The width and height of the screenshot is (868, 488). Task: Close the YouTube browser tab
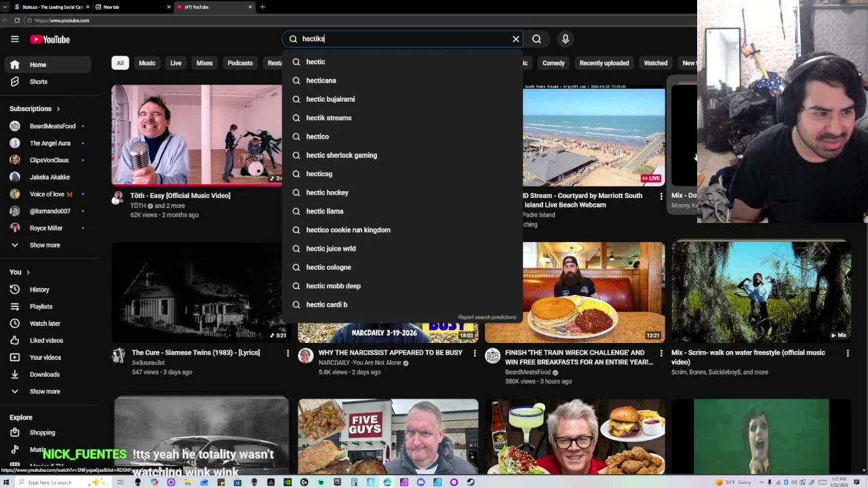coord(250,7)
